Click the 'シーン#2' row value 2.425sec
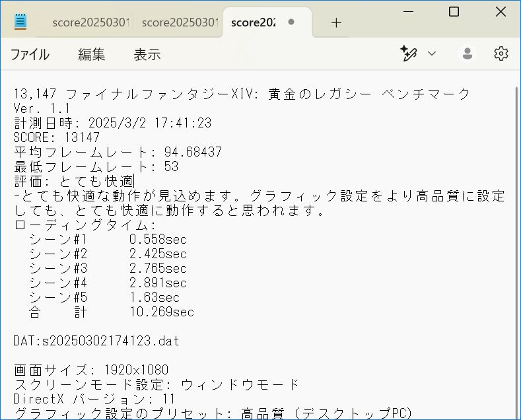Screen dimensions: 521x420 pos(158,254)
